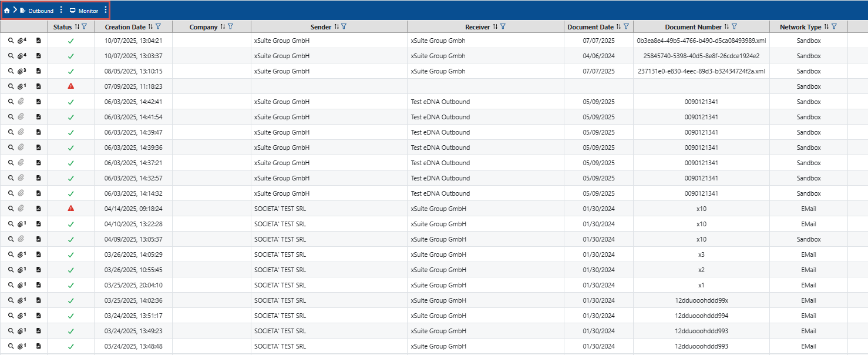This screenshot has height=355, width=868.
Task: Click the filter funnel on the Company column
Action: [231, 26]
